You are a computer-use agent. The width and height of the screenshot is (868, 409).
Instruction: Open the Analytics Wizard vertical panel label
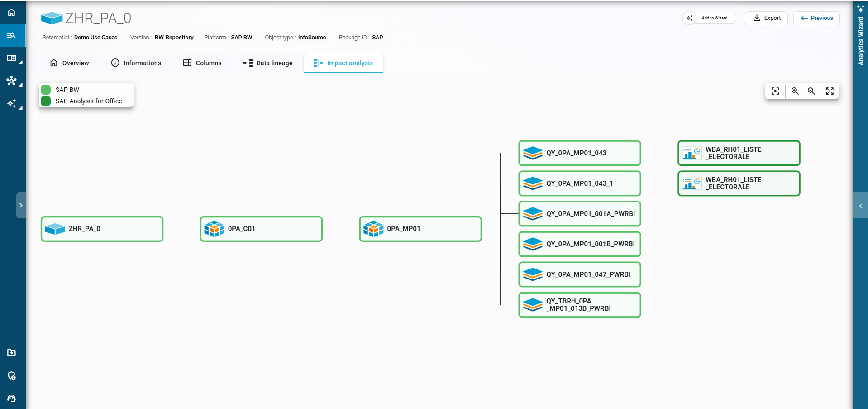click(860, 41)
